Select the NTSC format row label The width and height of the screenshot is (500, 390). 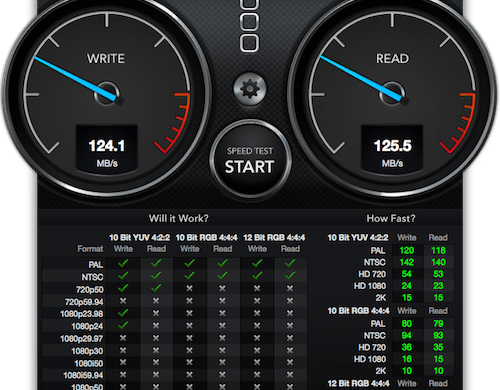[x=92, y=277]
